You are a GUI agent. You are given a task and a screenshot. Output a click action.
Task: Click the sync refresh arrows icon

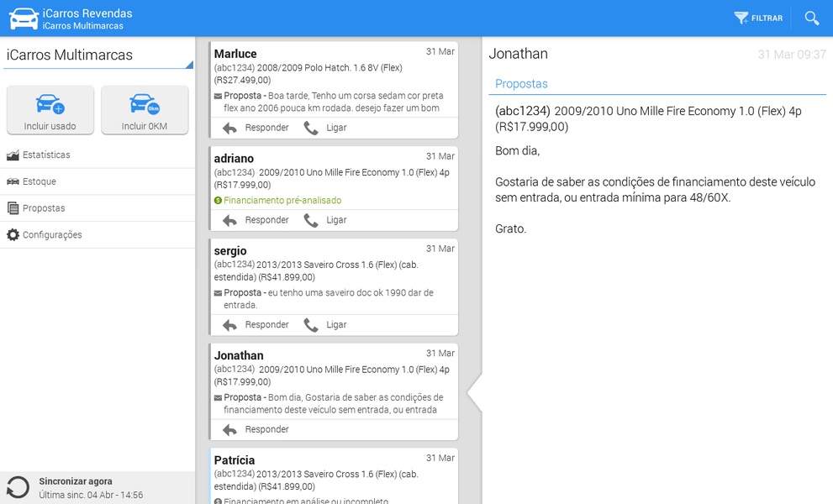(x=18, y=487)
